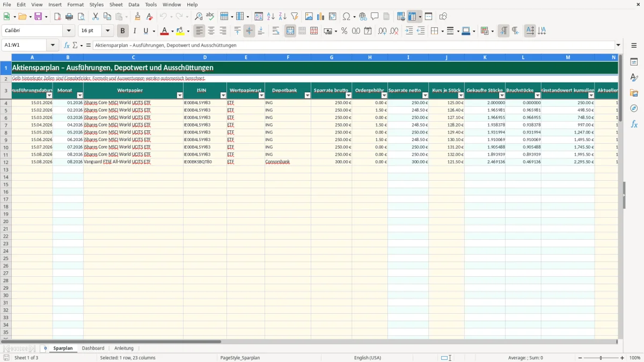Viewport: 644px width, 362px height.
Task: Select the Consorsbank cell
Action: 288,161
